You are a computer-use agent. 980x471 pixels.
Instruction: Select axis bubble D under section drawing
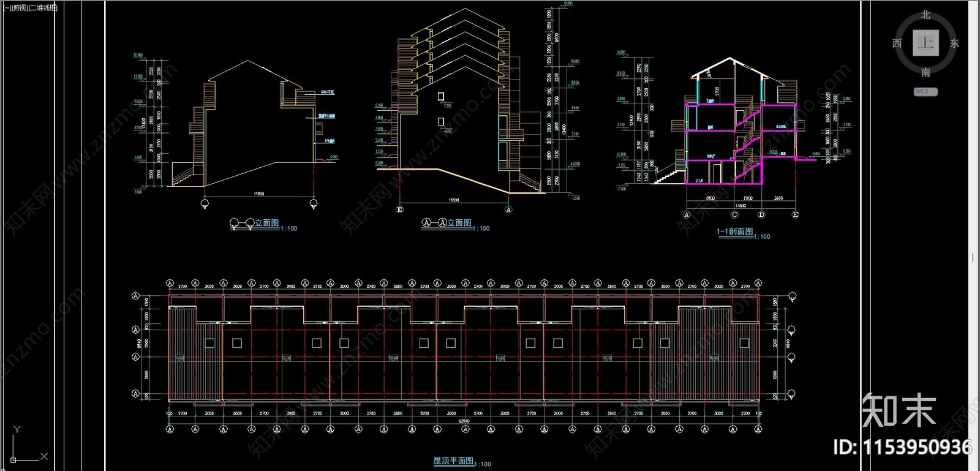tap(761, 215)
